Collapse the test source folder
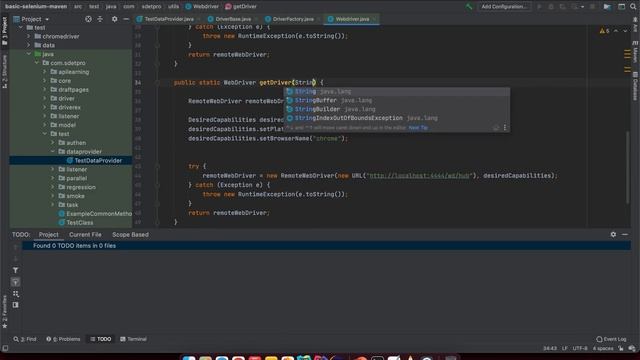Screen dimensions: 640x360 [x=21, y=28]
